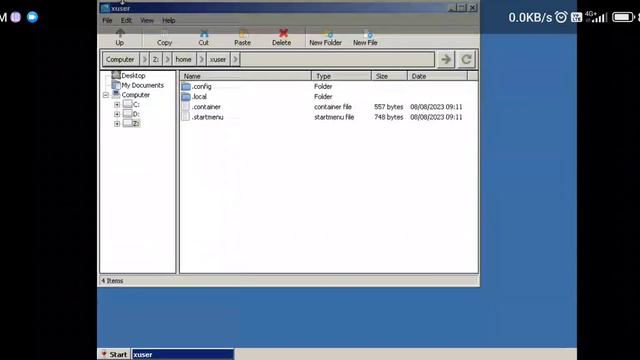Select Desktop in the tree
The height and width of the screenshot is (360, 640).
133,76
